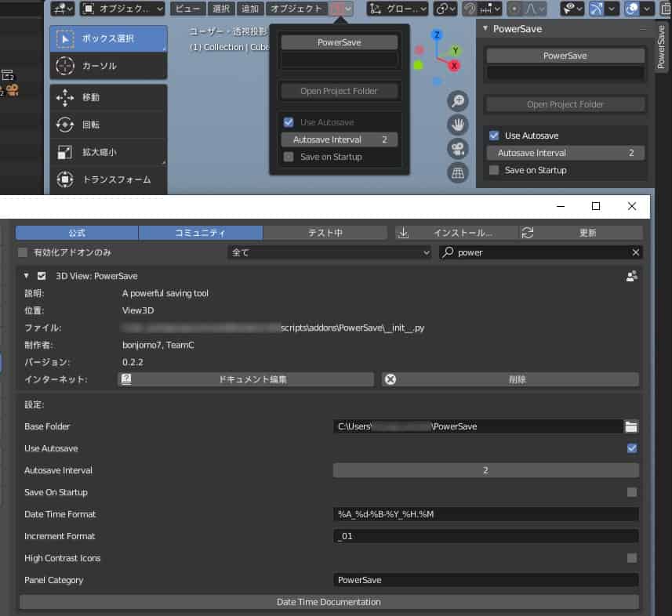Choose the Move tool (移動)
The height and width of the screenshot is (616, 672).
[108, 98]
